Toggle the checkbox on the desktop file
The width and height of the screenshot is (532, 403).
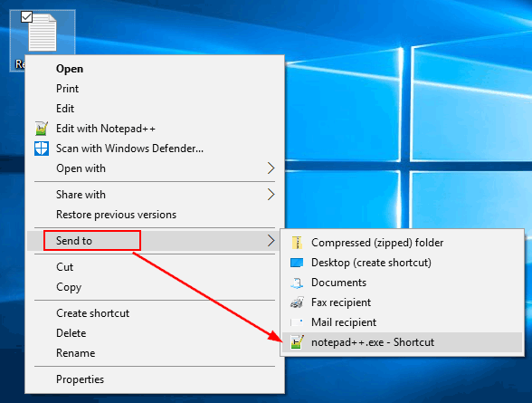tap(26, 17)
